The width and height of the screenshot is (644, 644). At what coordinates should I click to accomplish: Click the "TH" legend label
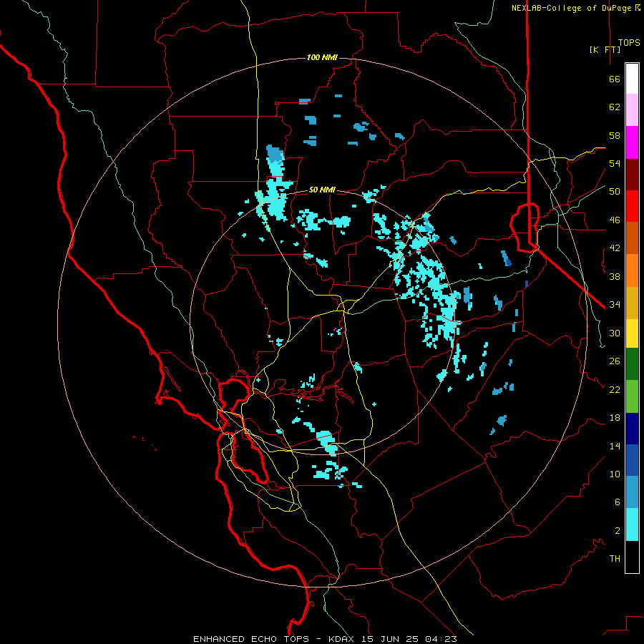click(615, 559)
